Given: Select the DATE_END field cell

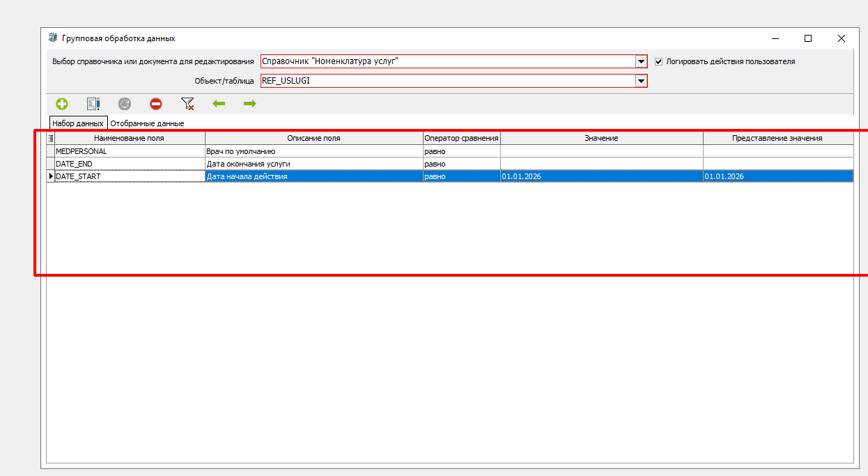Looking at the screenshot, I should point(130,164).
